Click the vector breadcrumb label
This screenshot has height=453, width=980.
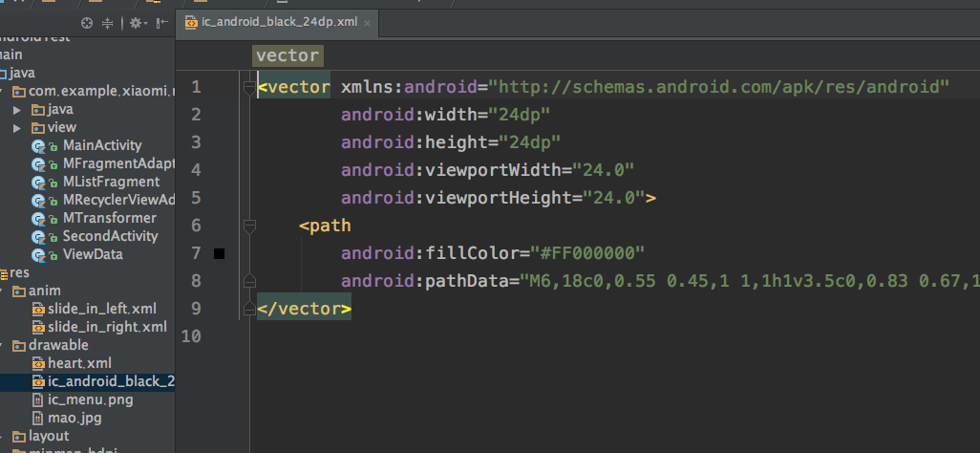pos(288,56)
